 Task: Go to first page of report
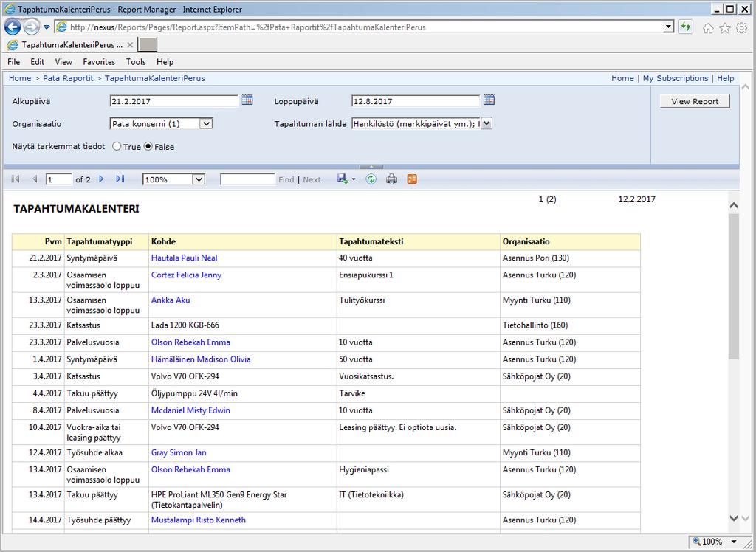coord(16,179)
